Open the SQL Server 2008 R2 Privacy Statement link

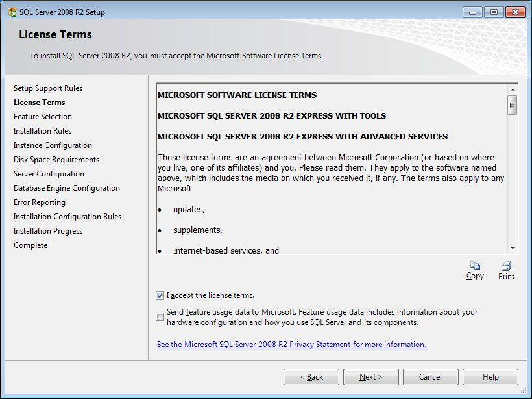pos(292,345)
